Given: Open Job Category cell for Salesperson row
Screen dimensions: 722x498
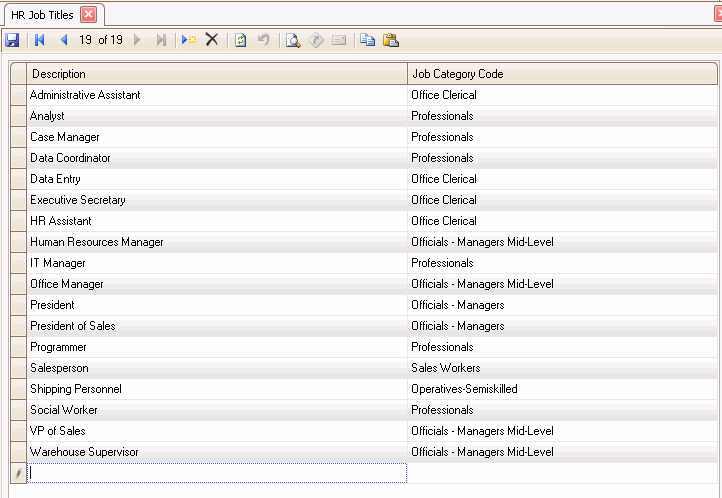Looking at the screenshot, I should [562, 368].
